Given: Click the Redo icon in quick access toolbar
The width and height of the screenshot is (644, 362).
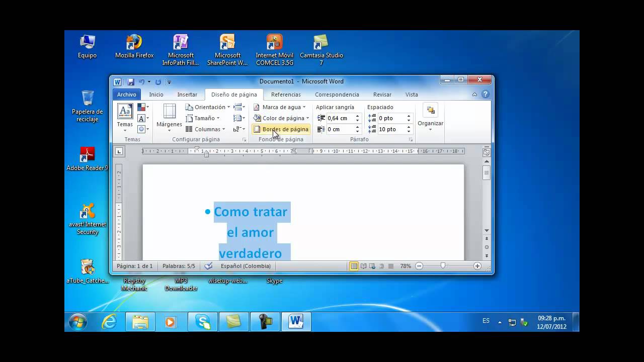Looking at the screenshot, I should tap(158, 82).
